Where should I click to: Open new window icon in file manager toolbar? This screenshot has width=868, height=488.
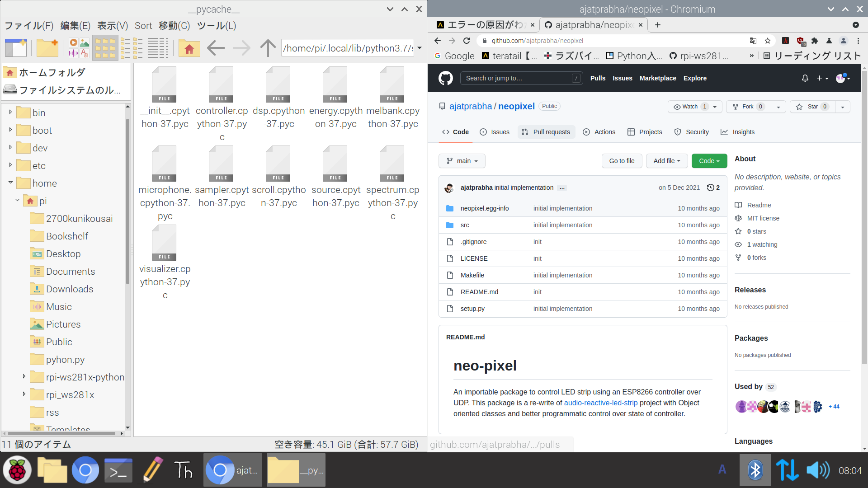coord(16,47)
